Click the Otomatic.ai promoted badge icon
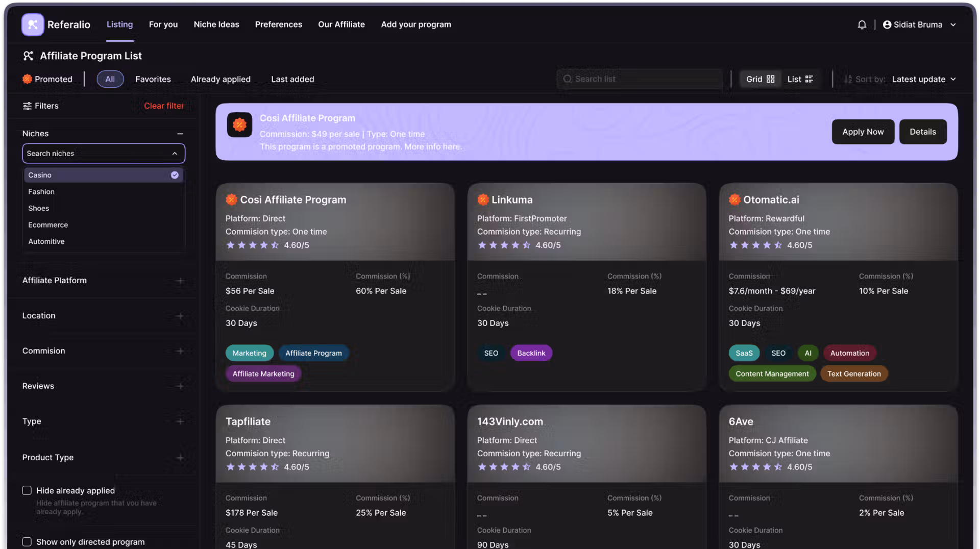Image resolution: width=980 pixels, height=549 pixels. point(734,199)
